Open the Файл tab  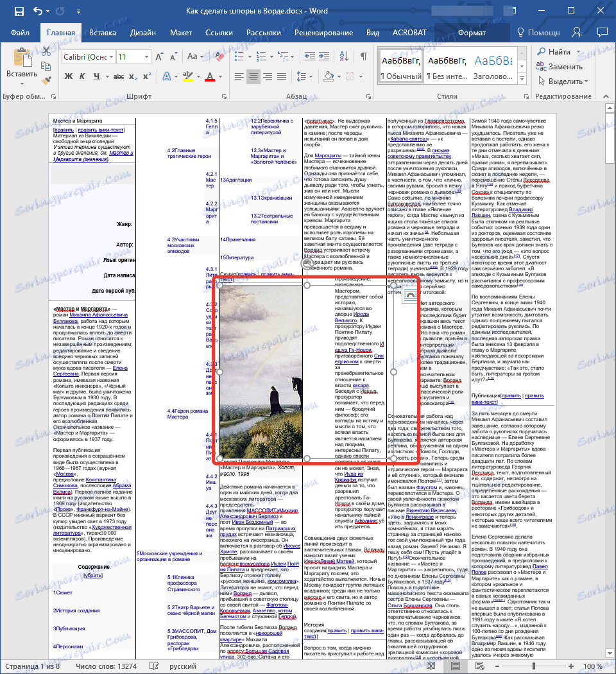click(x=20, y=33)
